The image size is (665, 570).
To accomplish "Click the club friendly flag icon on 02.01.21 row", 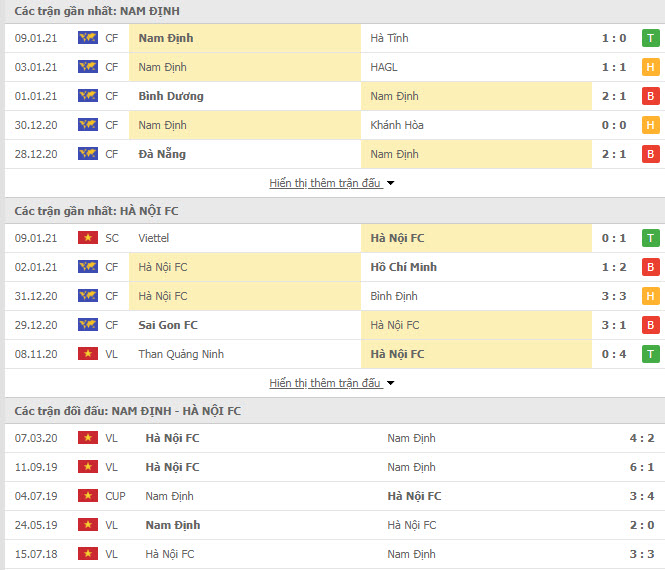I will (x=88, y=267).
